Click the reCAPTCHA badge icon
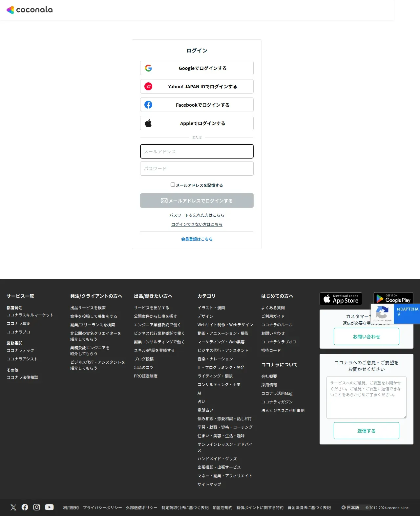420x516 pixels. click(x=382, y=312)
